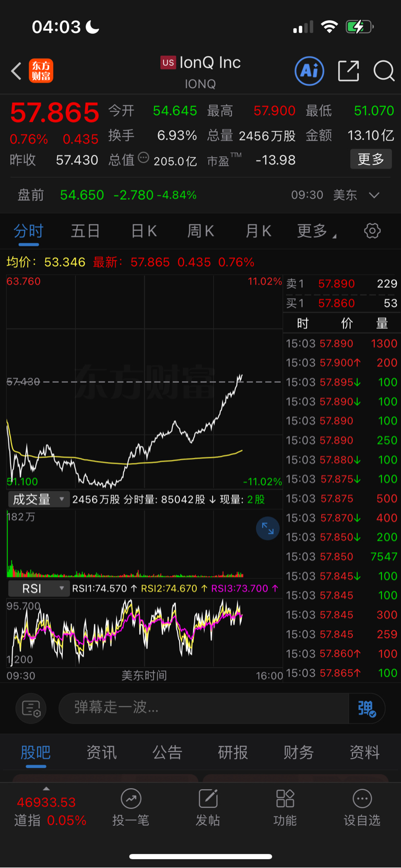Switch to the 日K tab
The height and width of the screenshot is (868, 401).
144,231
